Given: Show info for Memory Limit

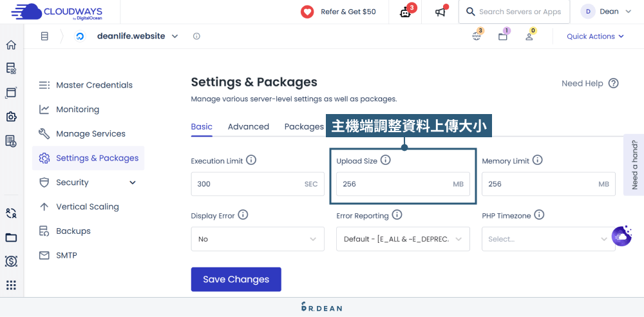Looking at the screenshot, I should [537, 160].
